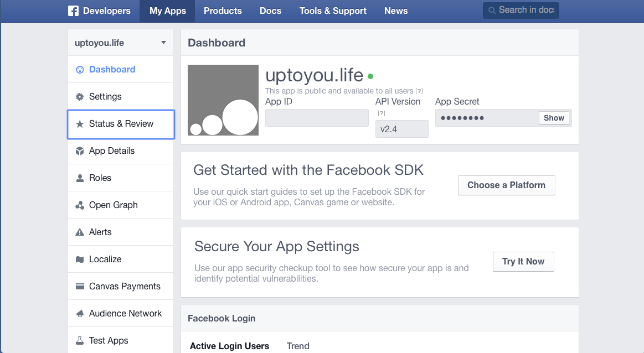Click the Dashboard page heading
This screenshot has height=353, width=644.
pos(217,43)
